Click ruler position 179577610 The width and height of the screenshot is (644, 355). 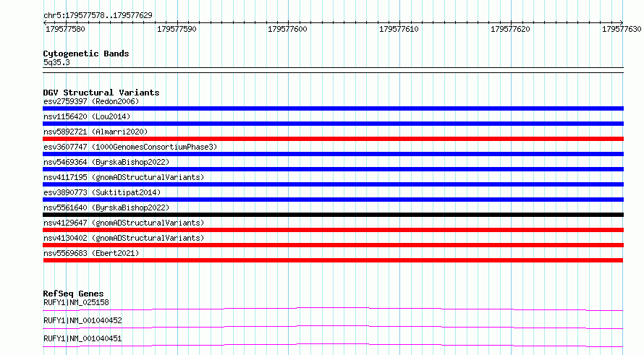point(399,29)
